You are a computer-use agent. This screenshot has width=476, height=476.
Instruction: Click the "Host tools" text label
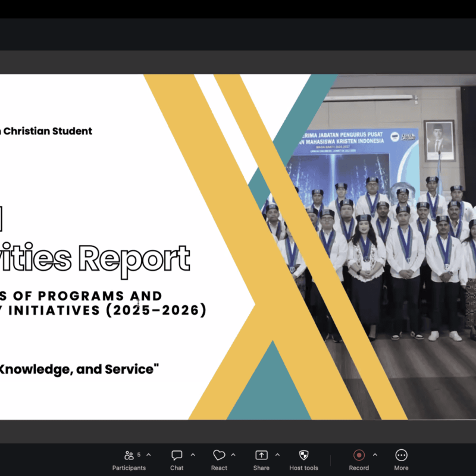(x=303, y=468)
